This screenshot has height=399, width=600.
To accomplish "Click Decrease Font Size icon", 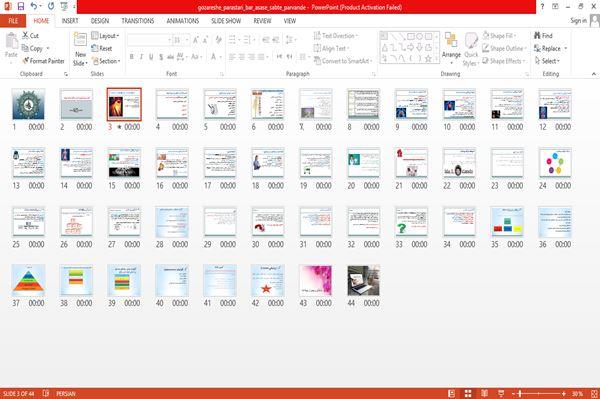I will click(x=206, y=39).
